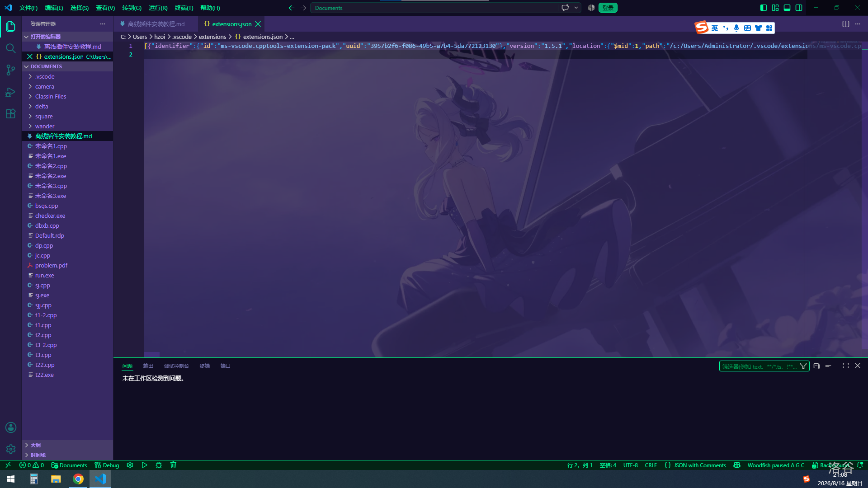Maximize the bottom panel size
This screenshot has height=488, width=868.
coord(846,366)
